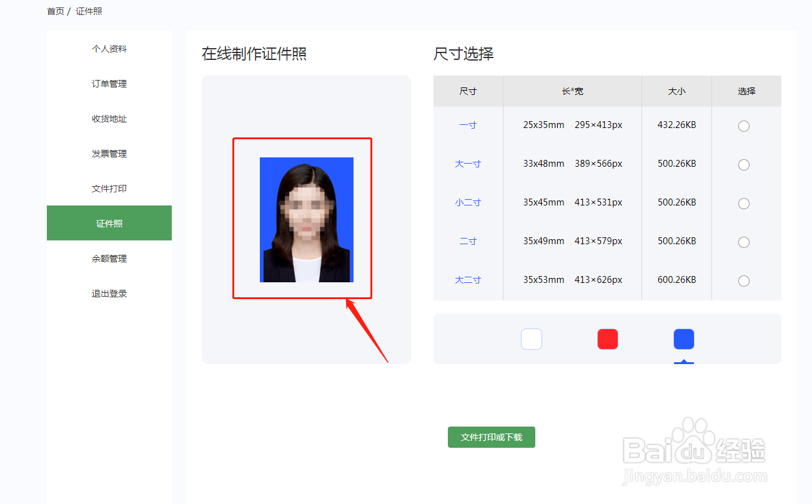Select the radio button for 大二寸
This screenshot has width=812, height=504.
pyautogui.click(x=743, y=281)
